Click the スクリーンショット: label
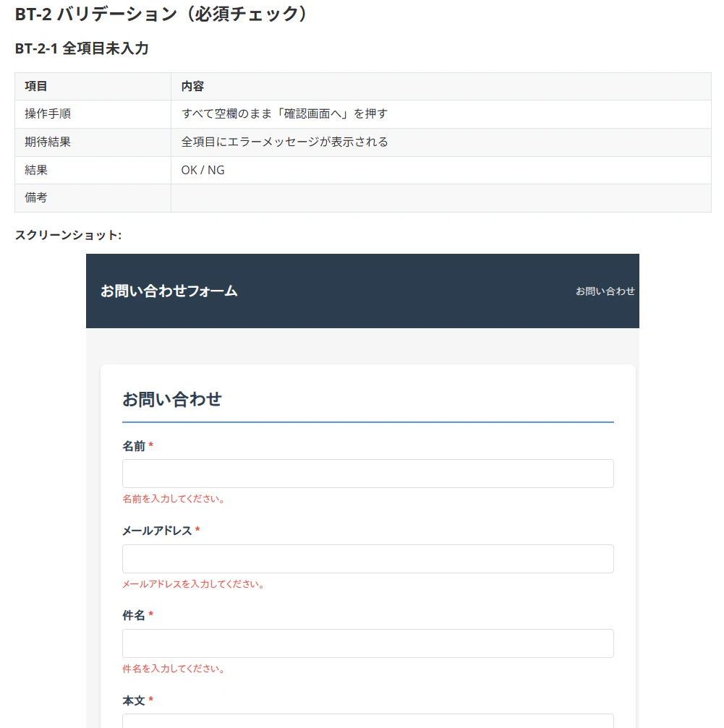Viewport: 724px width, 728px height. pos(68,235)
